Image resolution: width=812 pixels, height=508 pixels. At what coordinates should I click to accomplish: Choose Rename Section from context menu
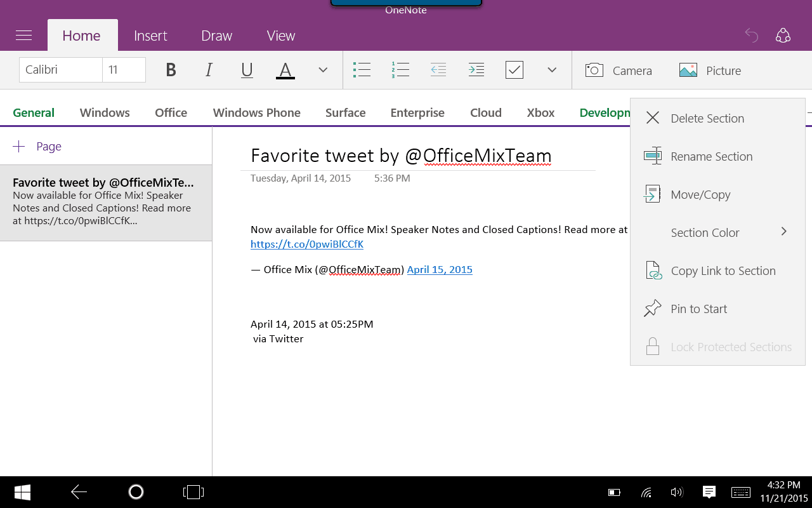pos(717,156)
